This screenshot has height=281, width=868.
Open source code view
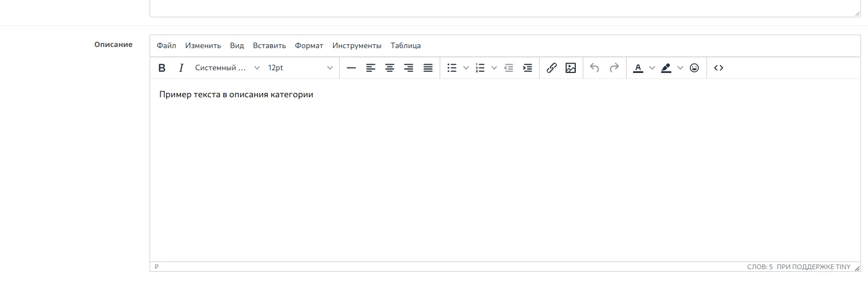coord(718,68)
